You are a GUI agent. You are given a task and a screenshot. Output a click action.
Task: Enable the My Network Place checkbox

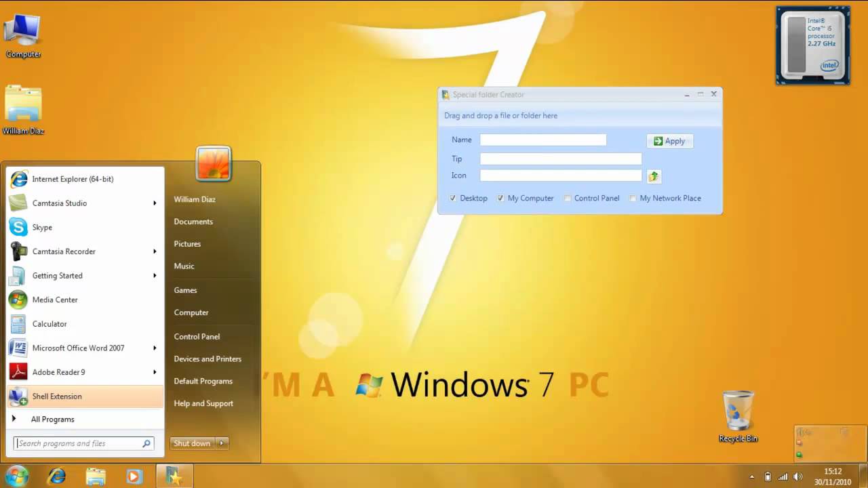[633, 199]
